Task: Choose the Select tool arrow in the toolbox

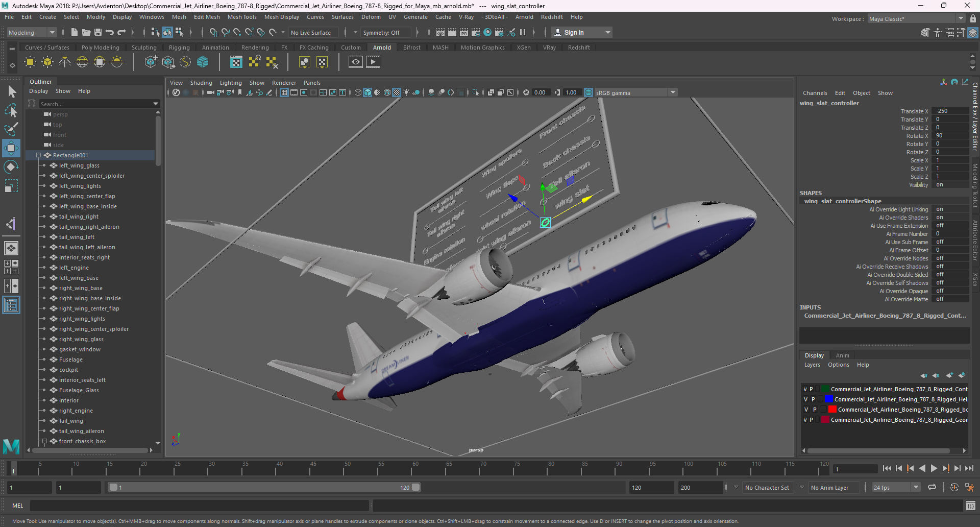Action: coord(11,91)
